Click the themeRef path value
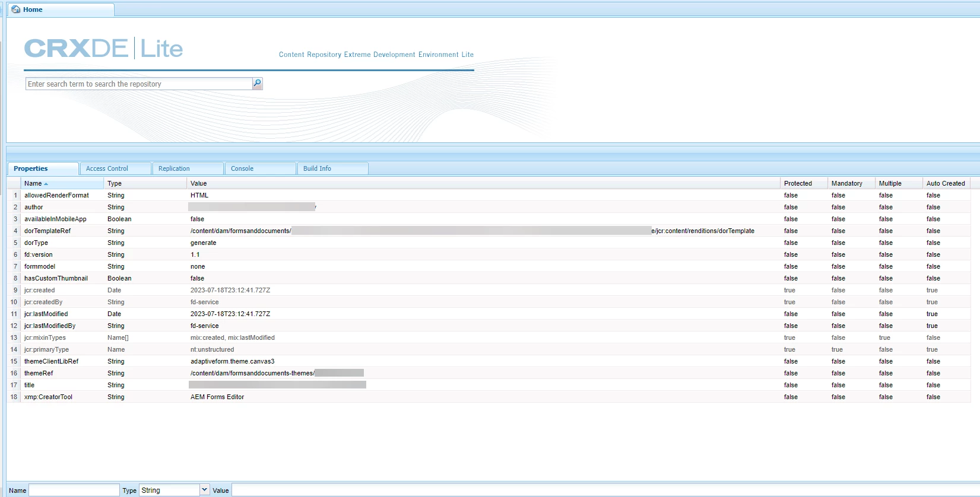 (x=277, y=373)
